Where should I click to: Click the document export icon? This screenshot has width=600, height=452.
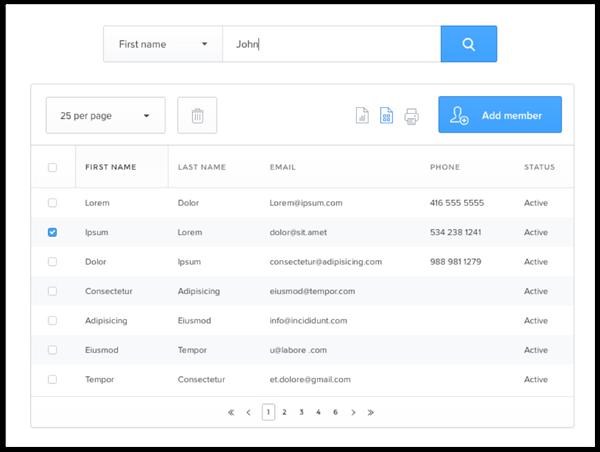click(362, 116)
